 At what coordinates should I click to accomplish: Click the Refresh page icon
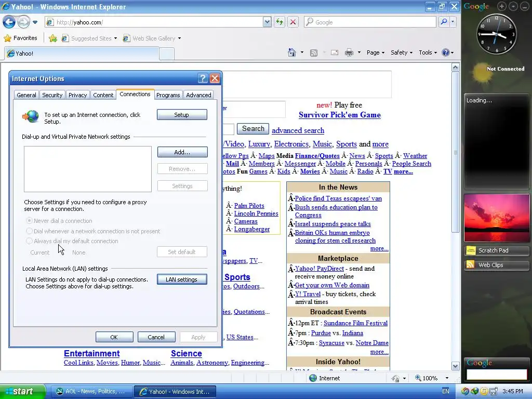pyautogui.click(x=280, y=22)
